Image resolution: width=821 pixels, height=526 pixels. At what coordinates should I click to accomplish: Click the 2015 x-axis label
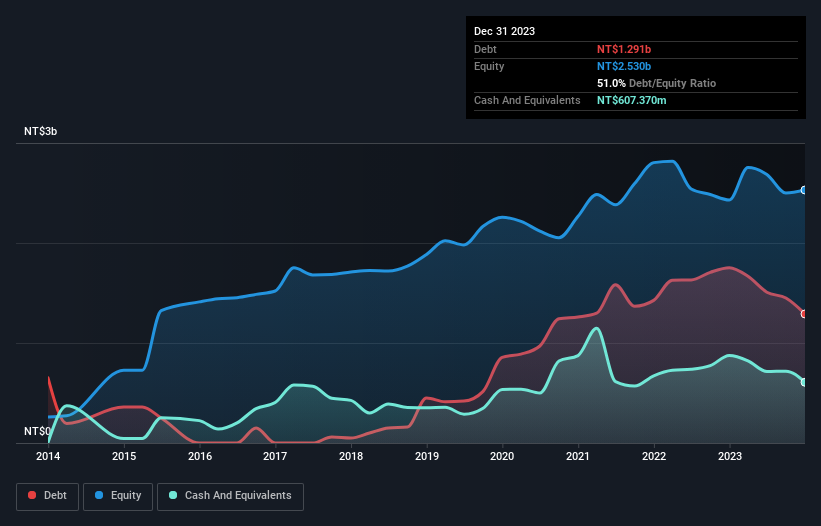124,456
